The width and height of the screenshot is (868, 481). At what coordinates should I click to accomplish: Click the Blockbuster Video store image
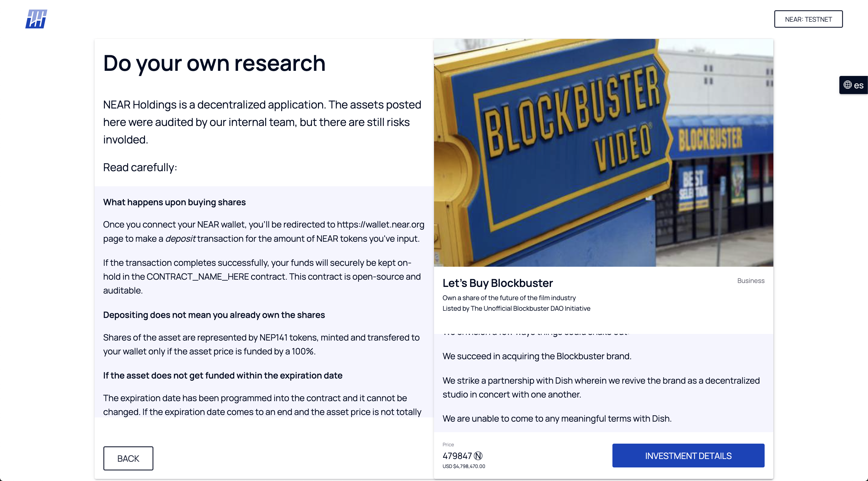[x=603, y=152]
